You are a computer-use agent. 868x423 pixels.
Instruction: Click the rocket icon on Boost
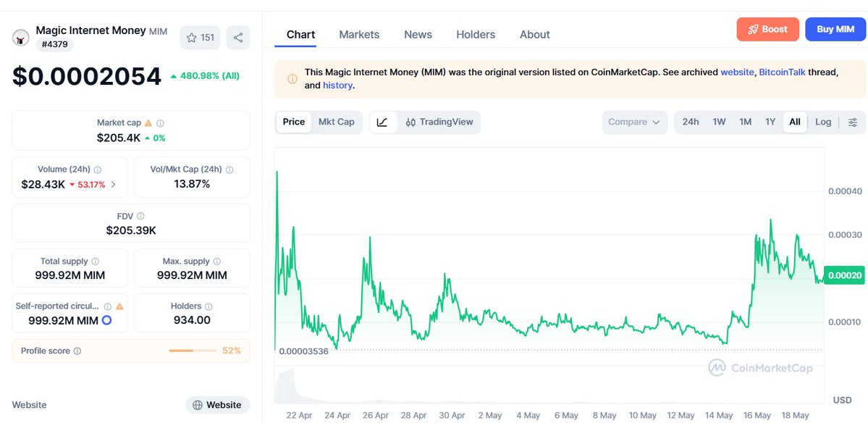point(753,30)
